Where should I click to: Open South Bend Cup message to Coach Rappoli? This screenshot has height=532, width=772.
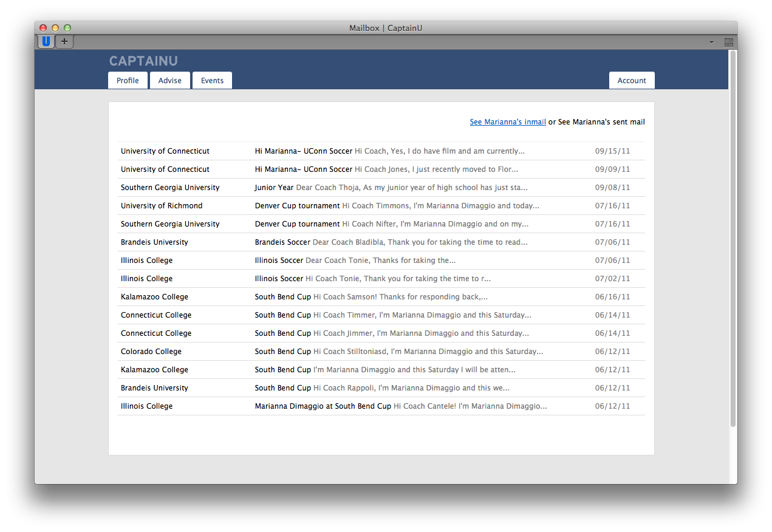coord(382,388)
